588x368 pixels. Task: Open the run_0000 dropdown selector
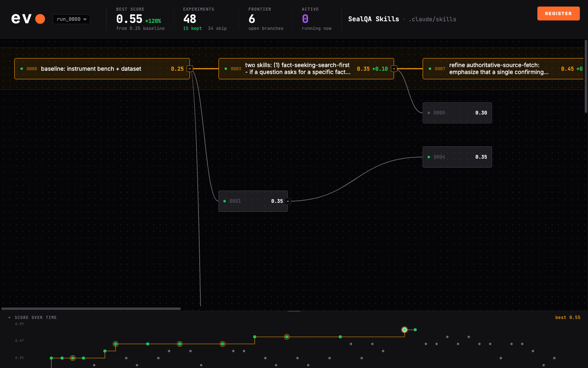click(x=71, y=19)
